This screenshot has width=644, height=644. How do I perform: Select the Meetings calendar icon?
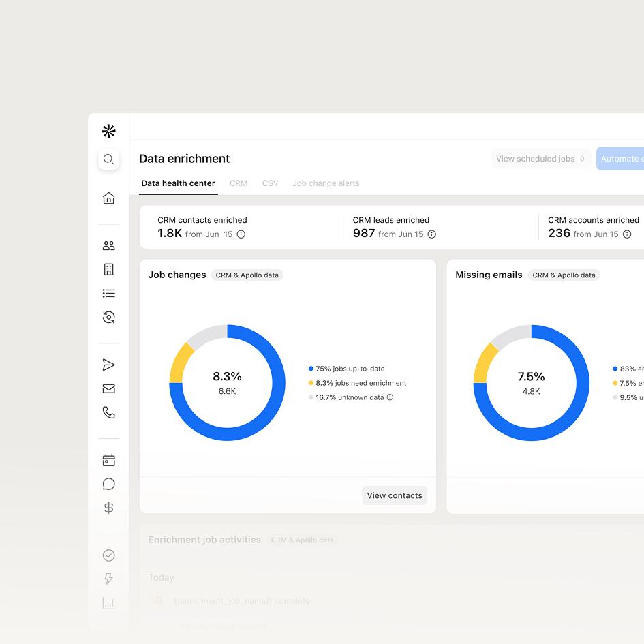pyautogui.click(x=108, y=460)
